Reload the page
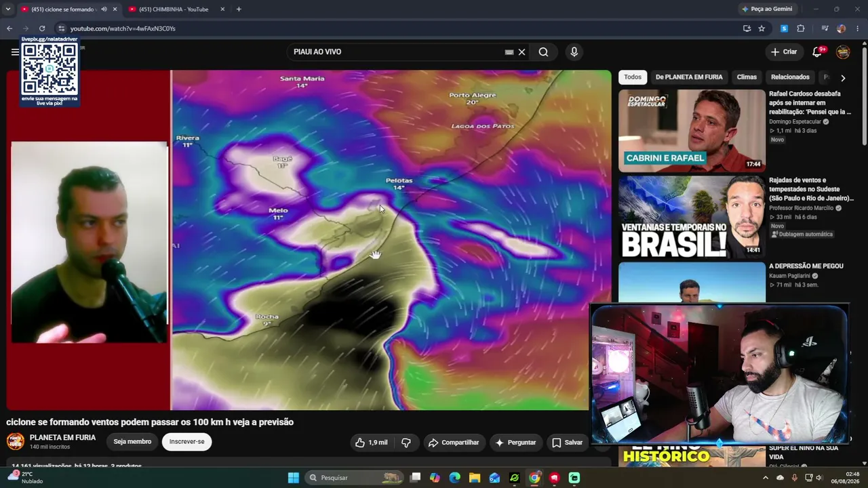The image size is (868, 488). (x=42, y=28)
